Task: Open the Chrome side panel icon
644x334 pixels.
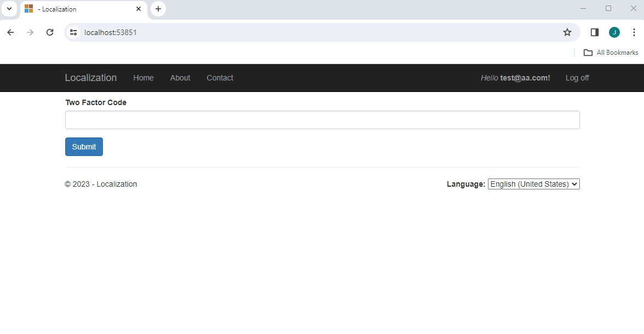Action: 594,32
